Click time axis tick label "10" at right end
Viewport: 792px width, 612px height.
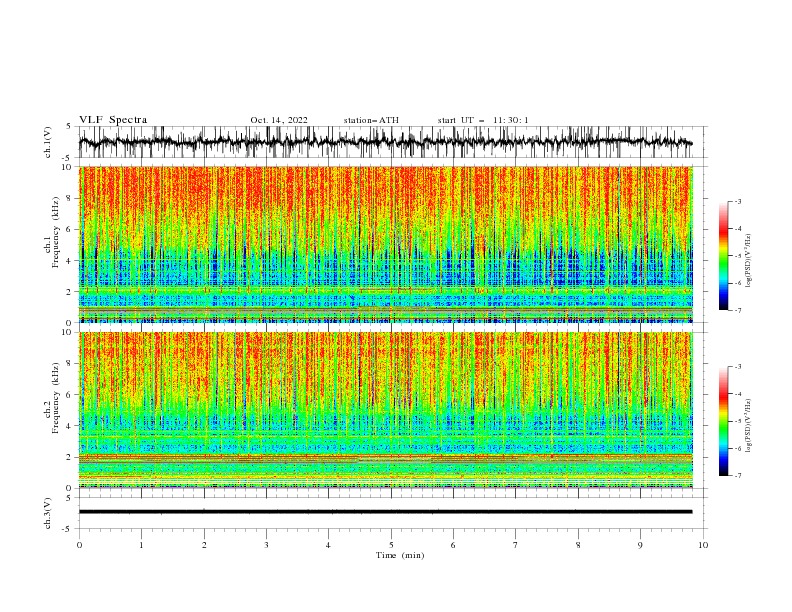coord(703,545)
